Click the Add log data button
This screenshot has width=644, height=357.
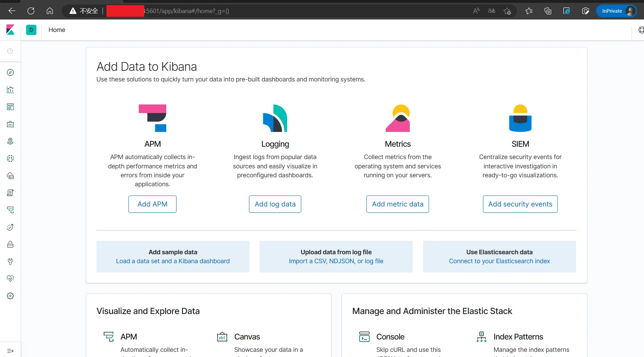point(275,204)
